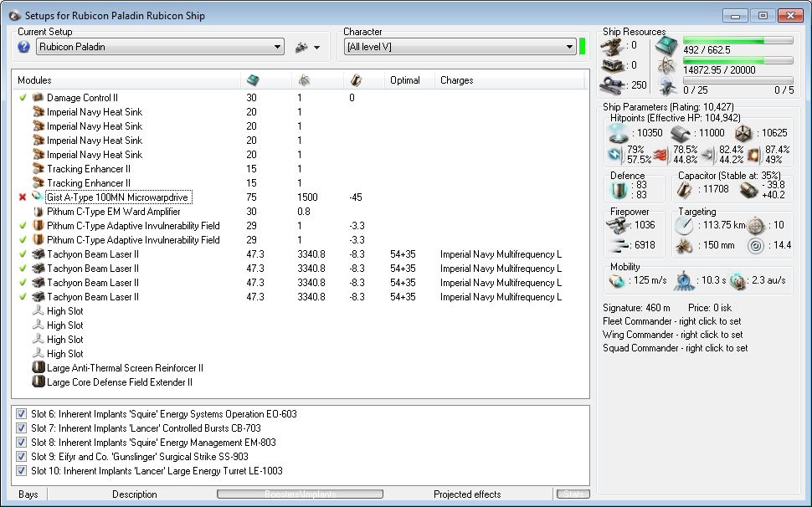Switch to the Boosters/Implants tab
This screenshot has width=812, height=507.
(x=300, y=494)
